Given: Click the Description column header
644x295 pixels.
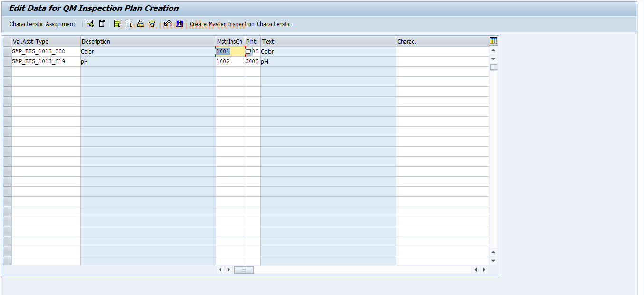Looking at the screenshot, I should click(147, 41).
